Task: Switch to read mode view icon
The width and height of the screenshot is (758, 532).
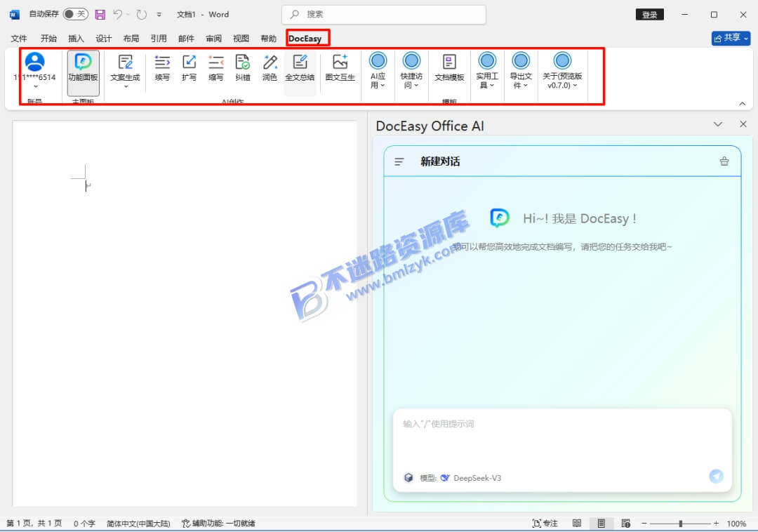Action: click(x=577, y=524)
